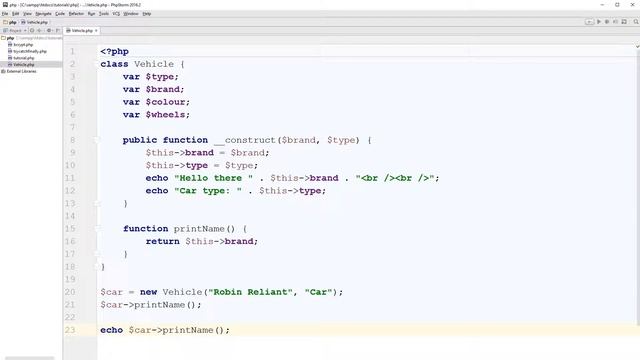Screen dimensions: 640x360
Task: Click the file icon beside bcrypt.php
Action: (10, 44)
